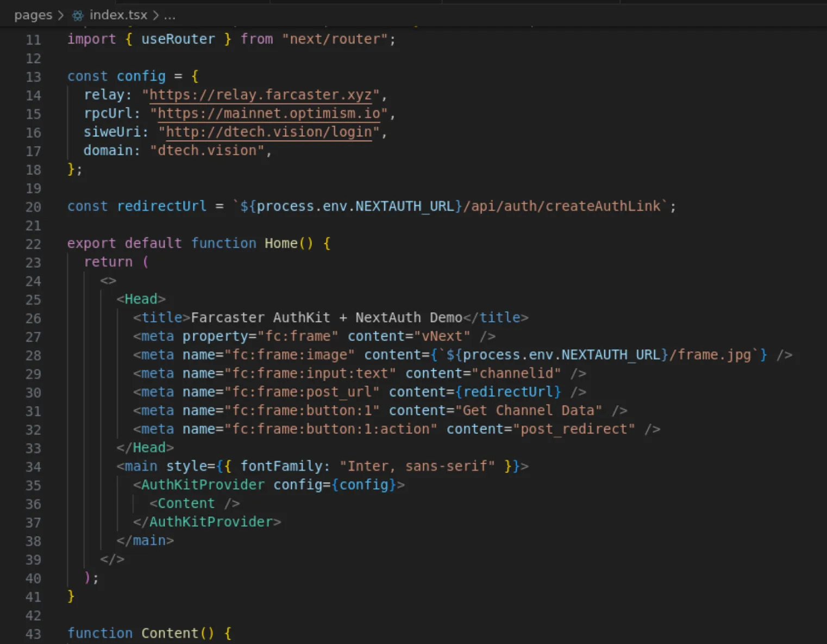Click line number 11 in gutter
Screen dimensions: 827x644
(x=33, y=40)
